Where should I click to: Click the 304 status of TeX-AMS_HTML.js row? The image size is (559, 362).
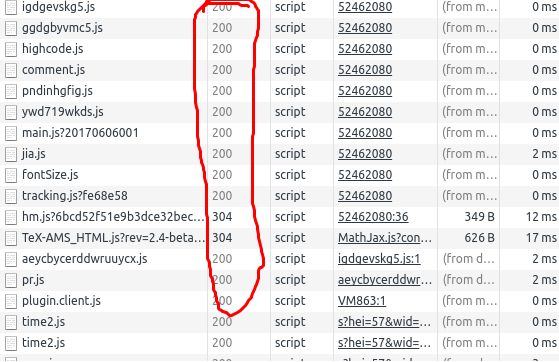(222, 238)
